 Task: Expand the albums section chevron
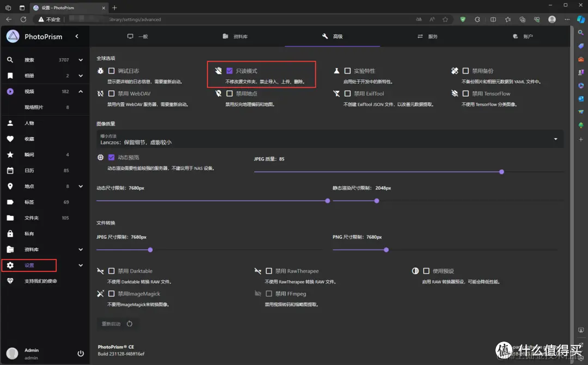click(x=81, y=76)
